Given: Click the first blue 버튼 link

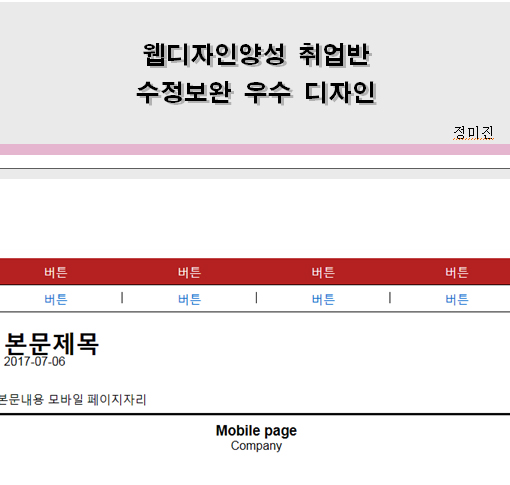Looking at the screenshot, I should tap(56, 299).
